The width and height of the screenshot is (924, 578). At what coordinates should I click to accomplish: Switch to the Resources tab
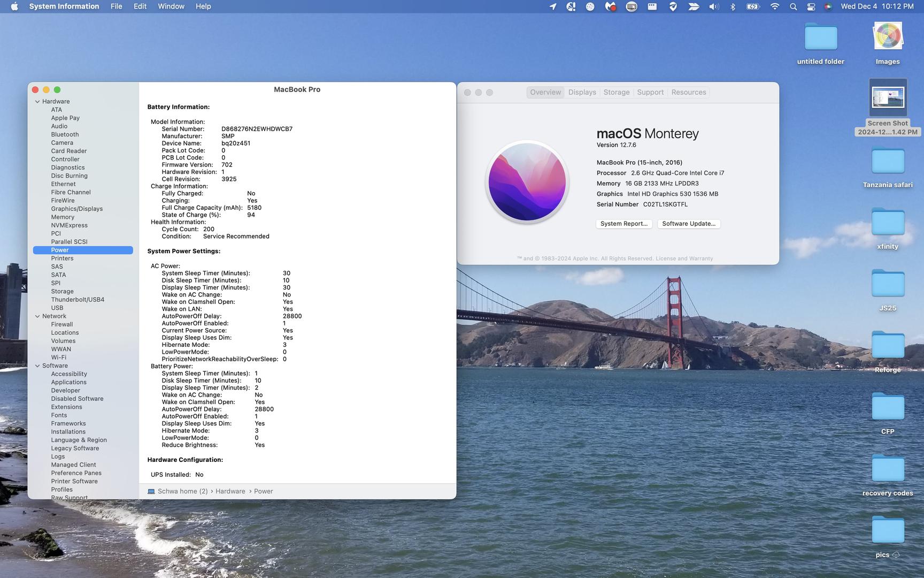tap(689, 92)
